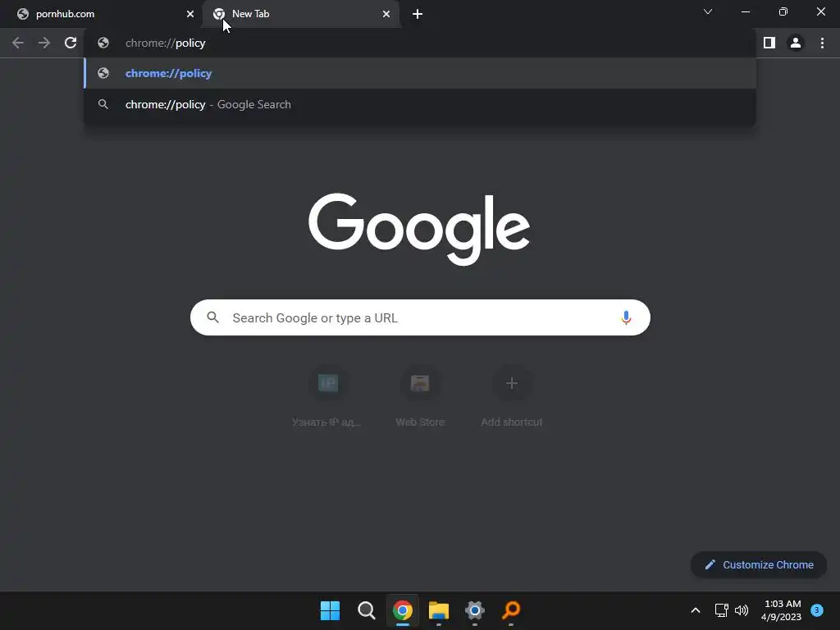Click the Google logo
Screen dimensions: 840x630
[419, 230]
